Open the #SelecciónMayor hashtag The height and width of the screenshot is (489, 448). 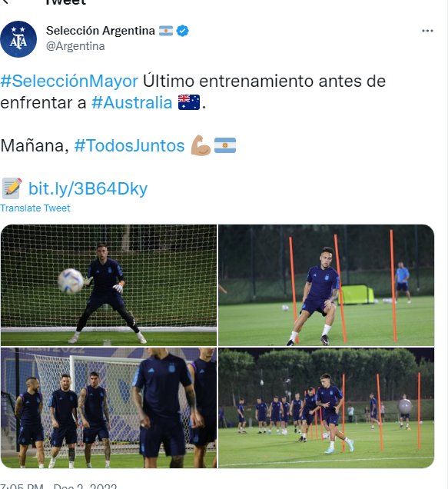coord(69,81)
